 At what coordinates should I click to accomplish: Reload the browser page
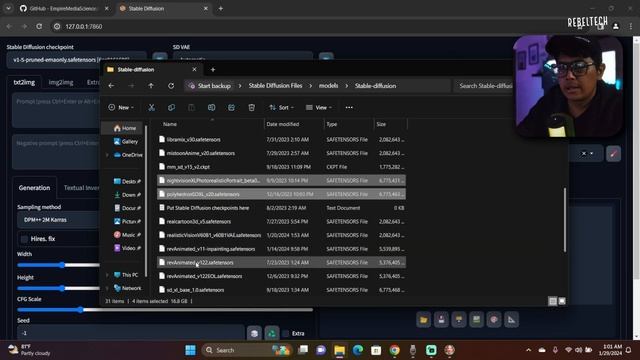click(39, 26)
